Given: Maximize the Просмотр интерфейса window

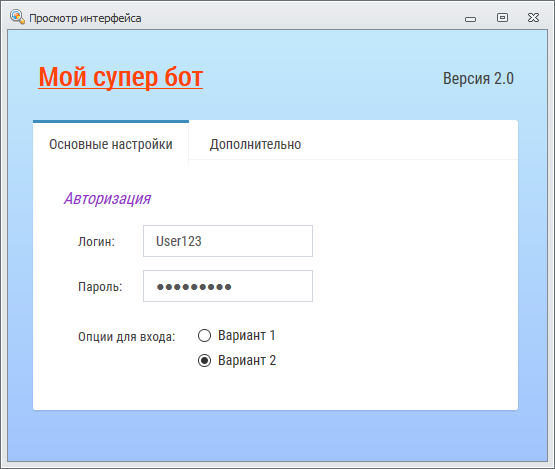Looking at the screenshot, I should [x=502, y=17].
